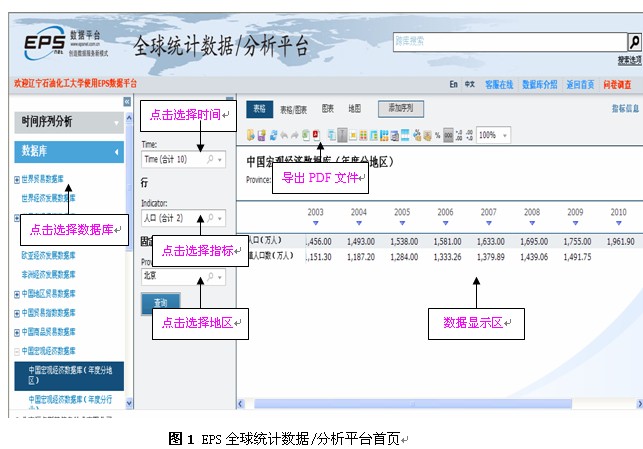Collapse left panel with double-chevron icon

[x=127, y=102]
